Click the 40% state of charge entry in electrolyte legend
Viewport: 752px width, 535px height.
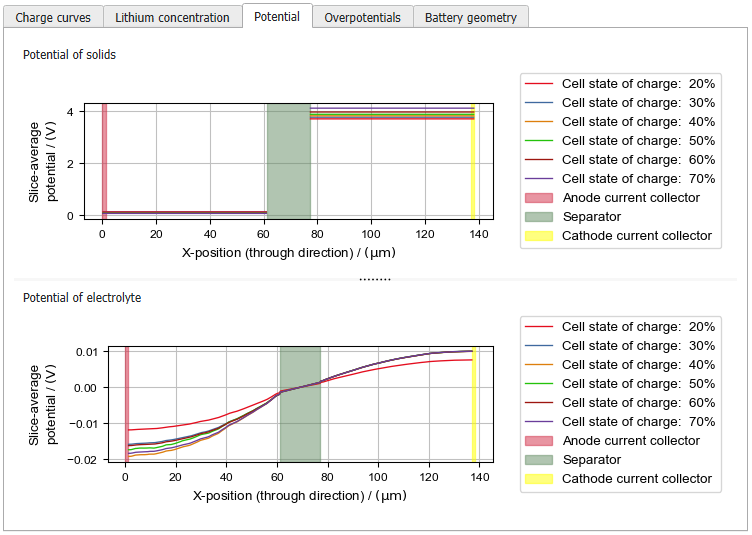tap(620, 365)
